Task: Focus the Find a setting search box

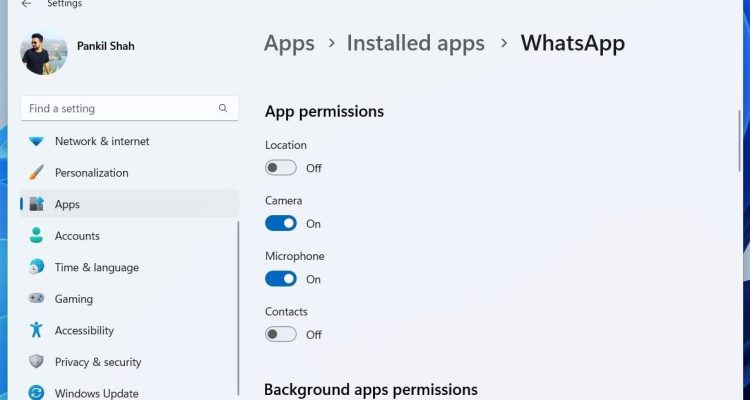Action: point(130,108)
